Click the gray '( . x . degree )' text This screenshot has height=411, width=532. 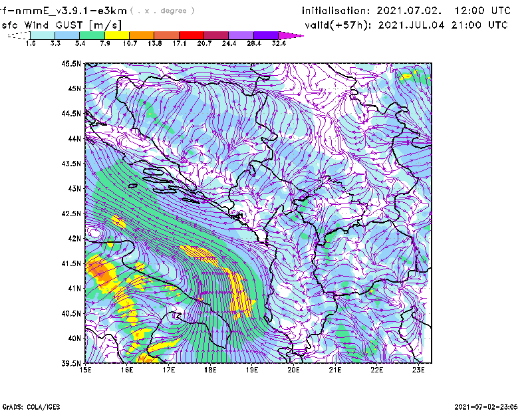click(x=162, y=11)
